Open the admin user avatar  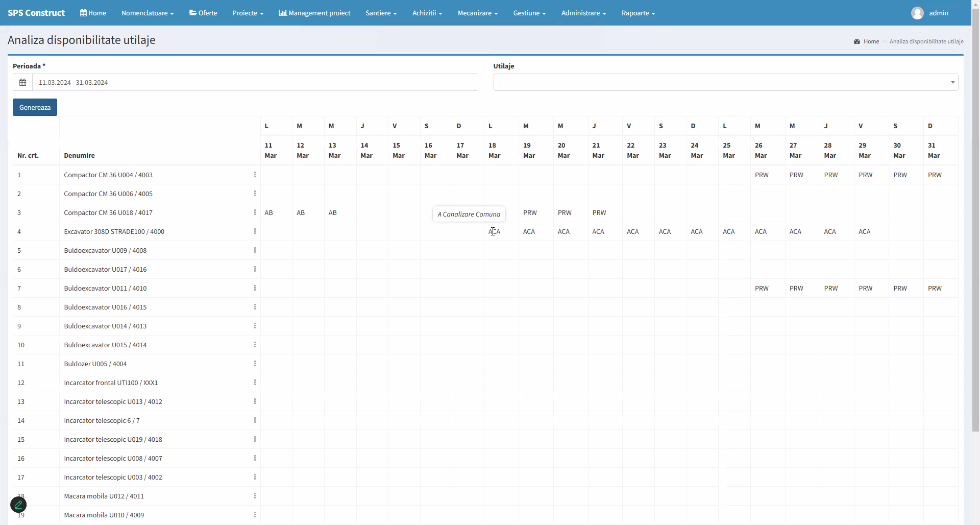pyautogui.click(x=917, y=13)
